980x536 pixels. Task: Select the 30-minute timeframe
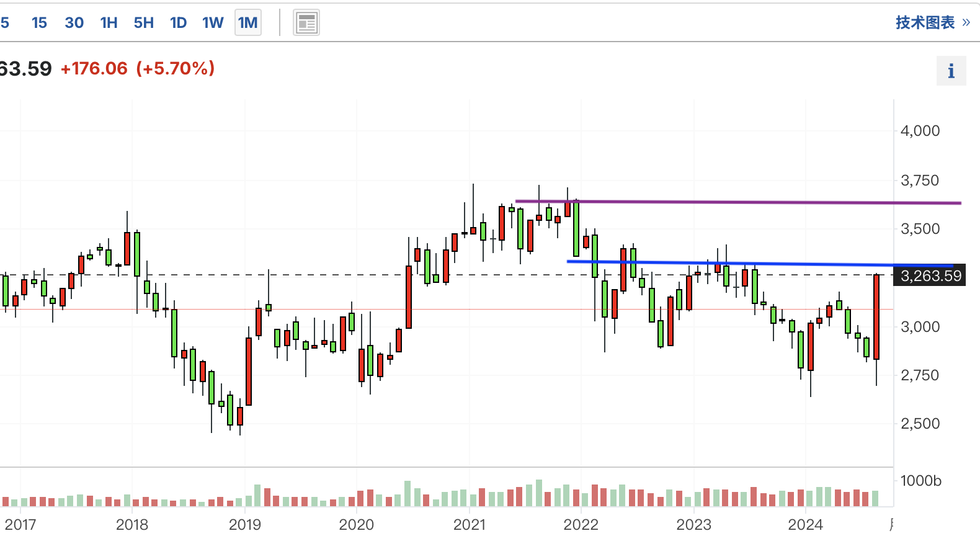74,23
